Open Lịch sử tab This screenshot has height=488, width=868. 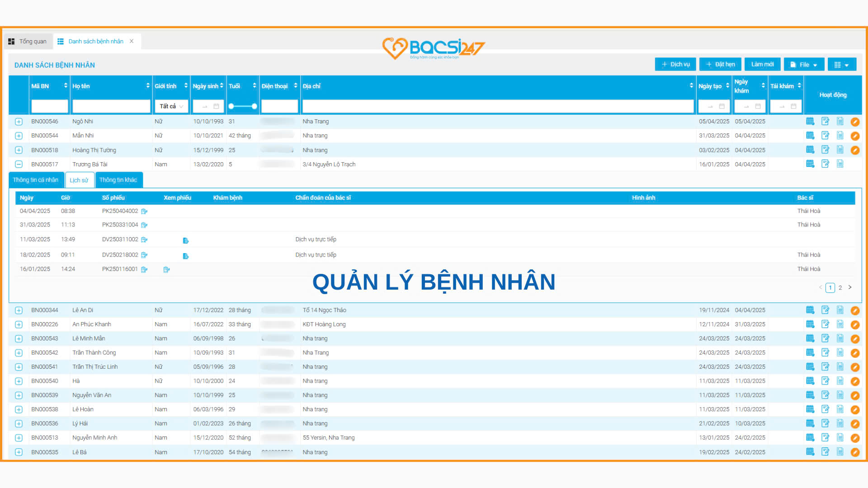coord(79,180)
